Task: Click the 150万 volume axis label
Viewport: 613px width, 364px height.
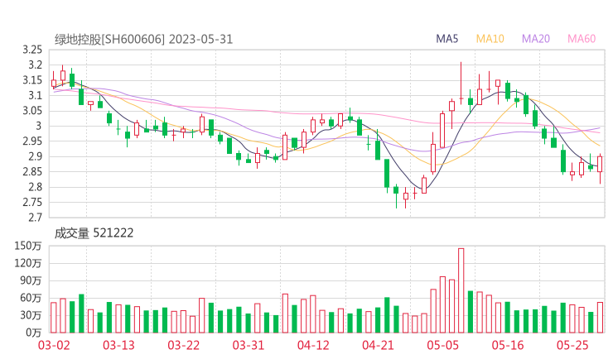Action: pos(28,246)
